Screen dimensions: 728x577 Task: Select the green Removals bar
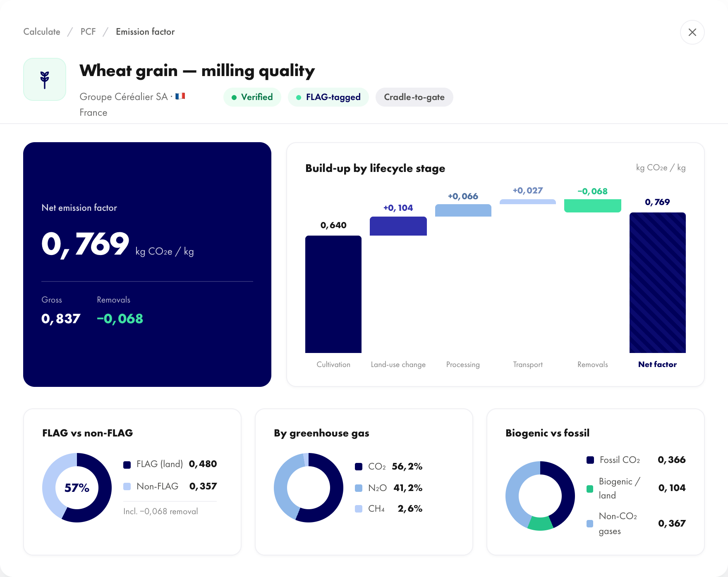pos(593,206)
